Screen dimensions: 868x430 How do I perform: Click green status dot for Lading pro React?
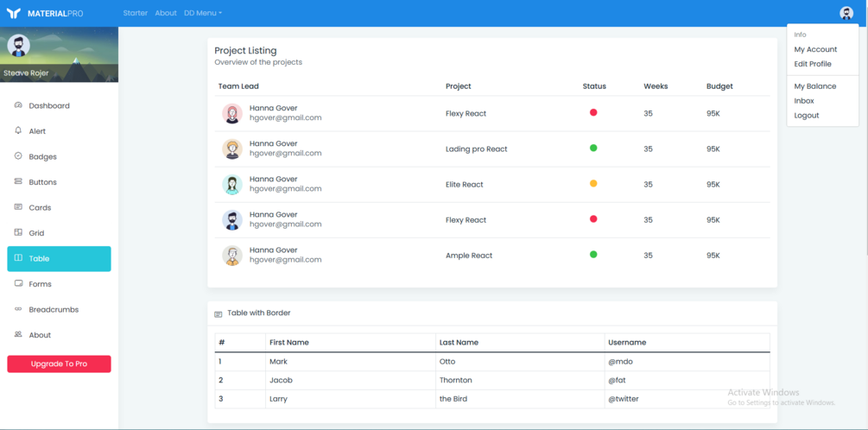click(x=593, y=148)
